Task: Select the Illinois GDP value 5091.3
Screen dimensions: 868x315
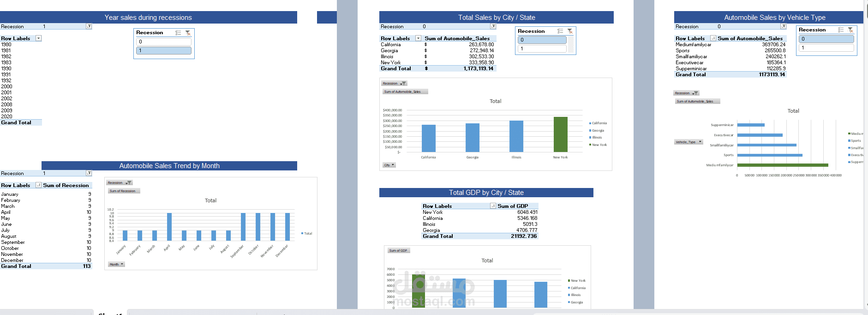Action: point(530,224)
